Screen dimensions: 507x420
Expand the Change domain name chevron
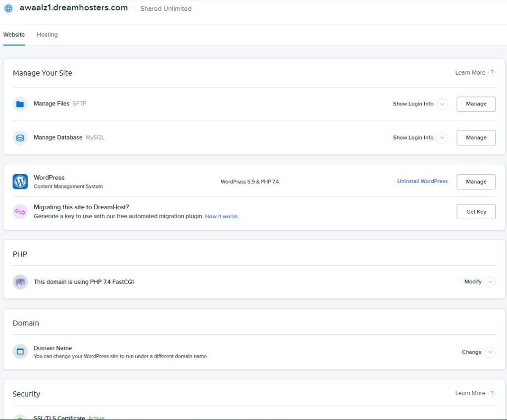(x=490, y=352)
